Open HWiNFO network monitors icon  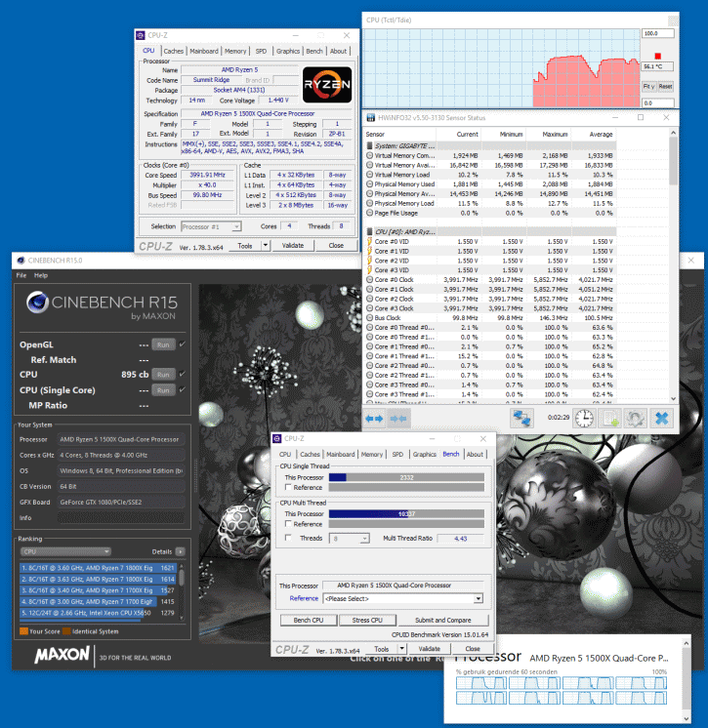point(521,418)
